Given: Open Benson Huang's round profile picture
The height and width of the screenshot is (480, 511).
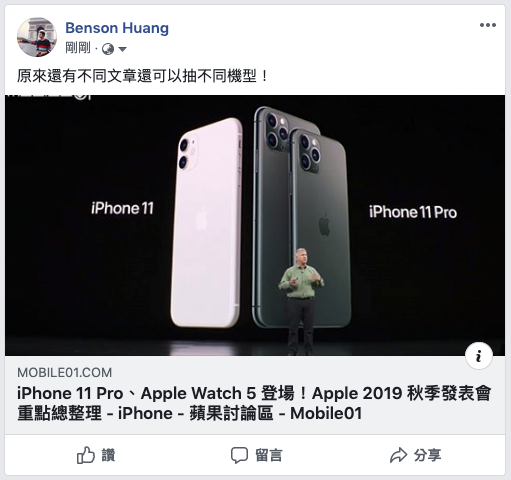Looking at the screenshot, I should click(x=37, y=37).
